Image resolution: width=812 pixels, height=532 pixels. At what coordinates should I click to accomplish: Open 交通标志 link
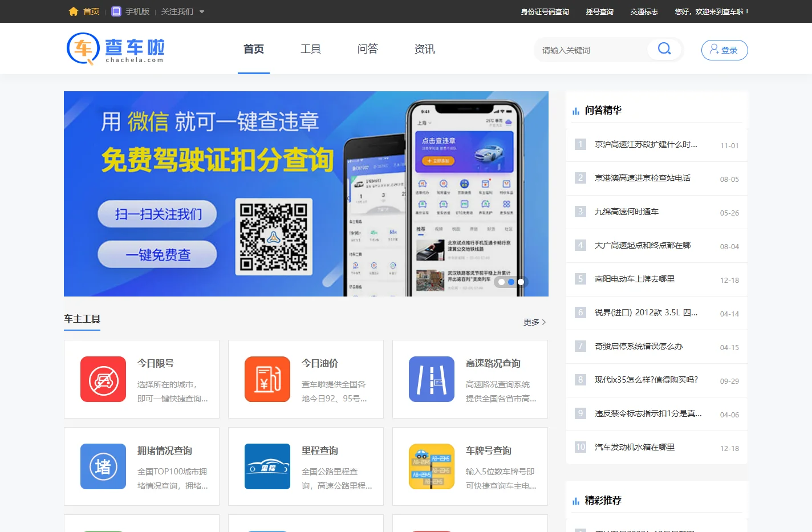click(644, 11)
